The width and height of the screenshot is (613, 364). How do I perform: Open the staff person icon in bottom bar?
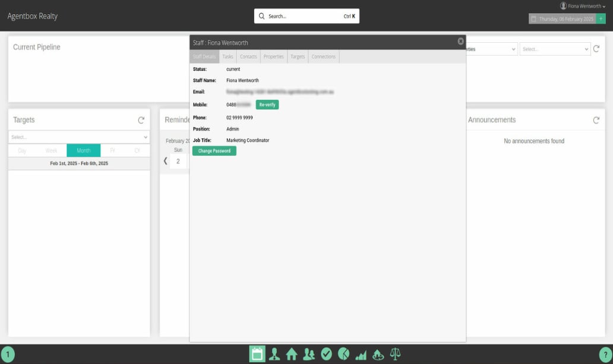click(x=274, y=354)
